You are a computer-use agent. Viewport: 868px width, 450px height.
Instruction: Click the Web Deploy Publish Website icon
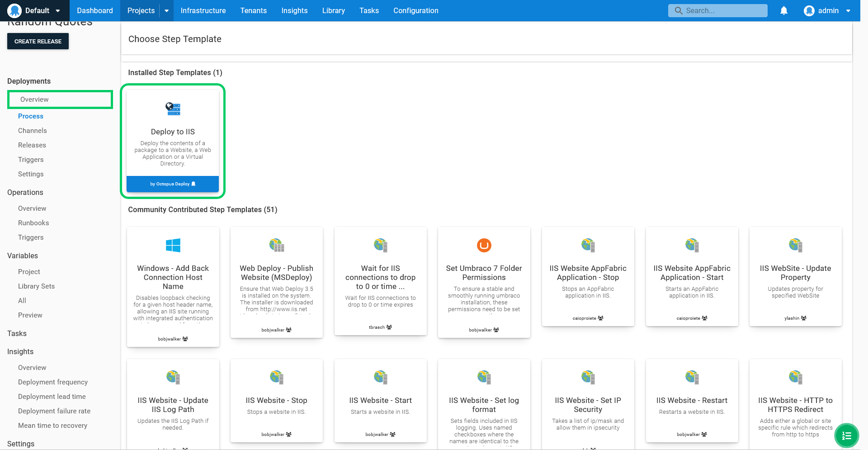pos(277,245)
